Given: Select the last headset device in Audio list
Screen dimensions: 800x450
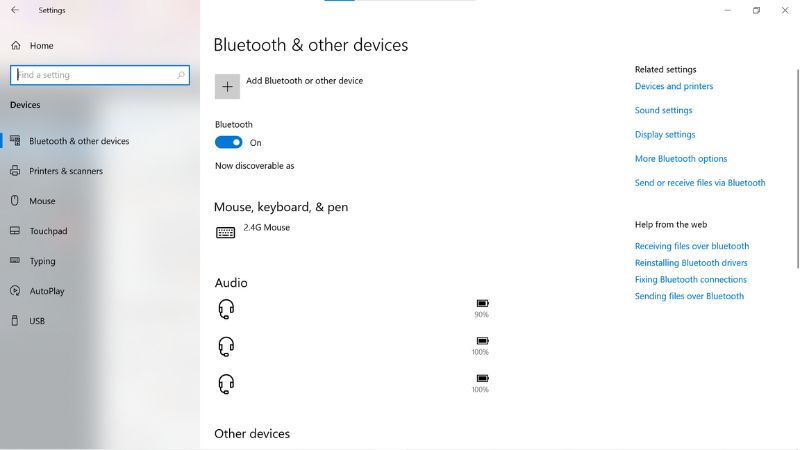Looking at the screenshot, I should tap(352, 384).
